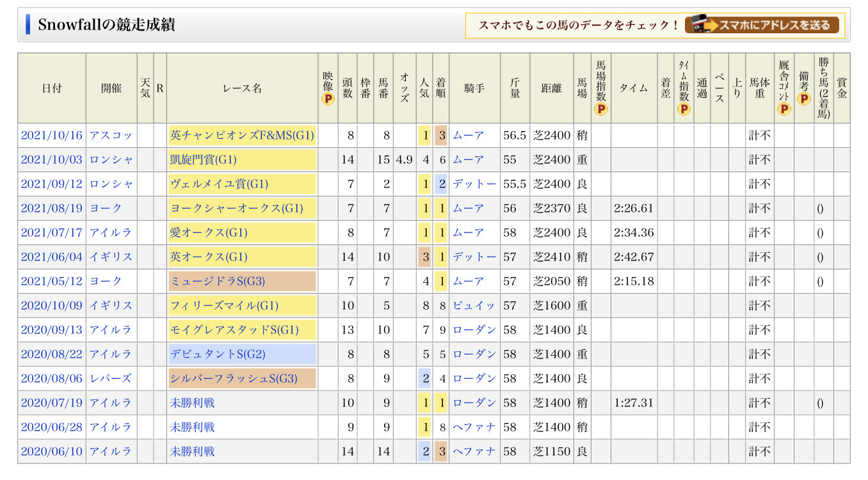Click イギリス venue link in 2021/06/04 row

coord(111,257)
